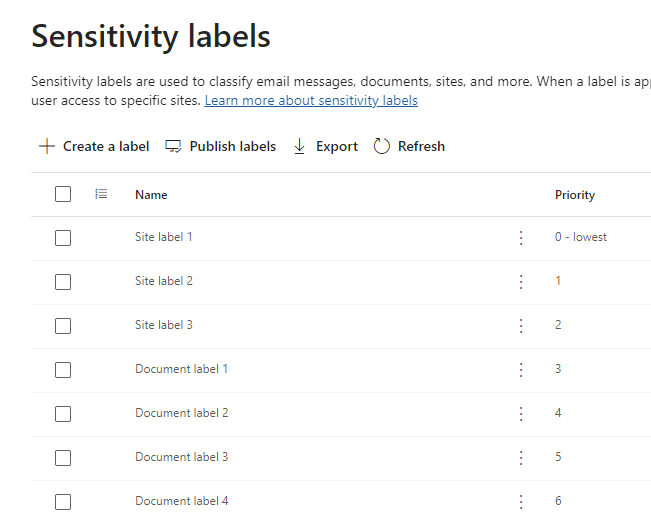Open more options for Site label 1

tap(521, 238)
